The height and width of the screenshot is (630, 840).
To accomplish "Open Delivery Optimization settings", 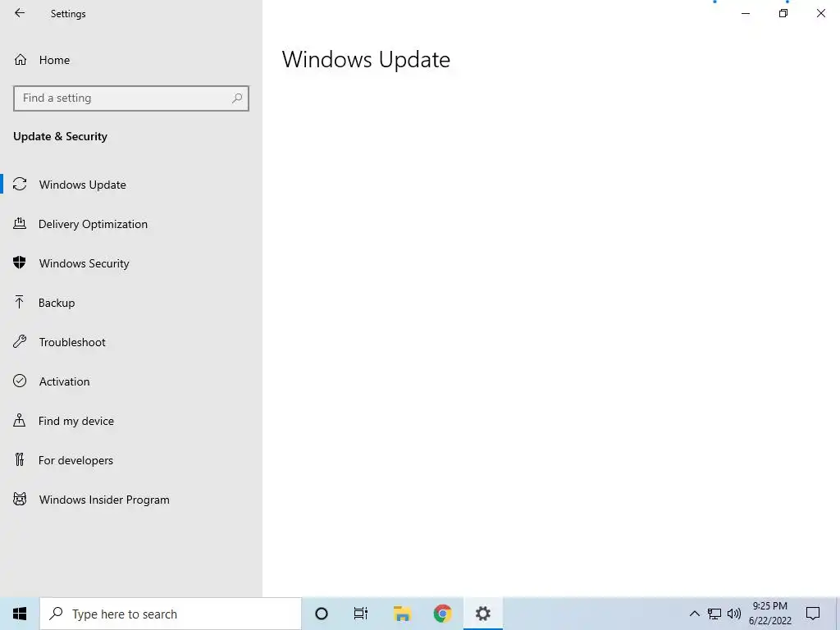I will pos(131,224).
